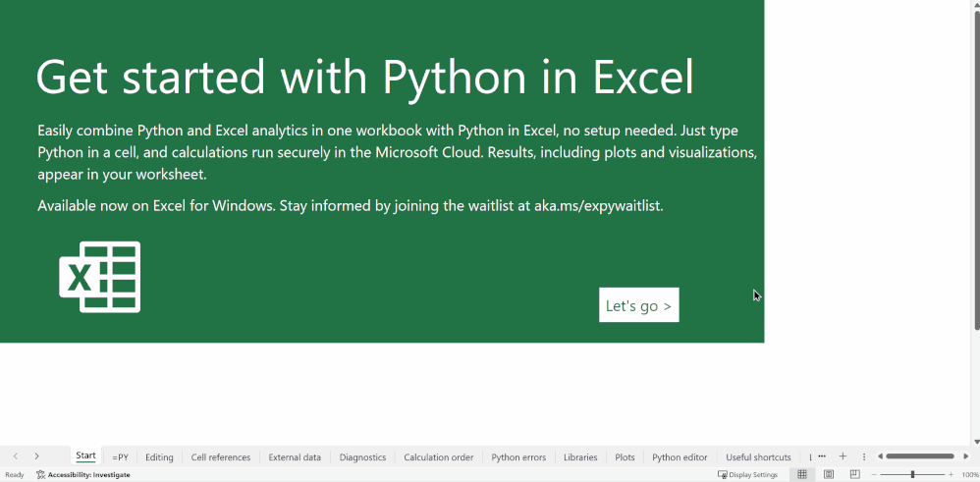Viewport: 980px width, 482px height.
Task: Open the Calculation order sheet tab
Action: 439,457
